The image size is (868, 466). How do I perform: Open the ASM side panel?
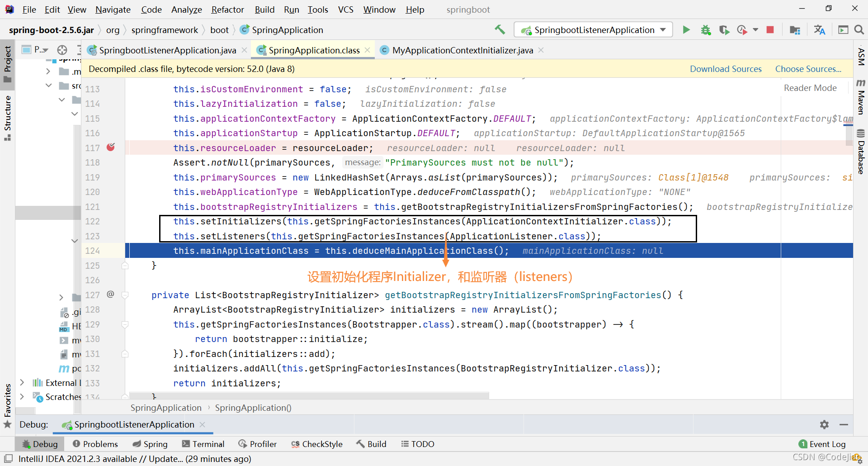861,57
